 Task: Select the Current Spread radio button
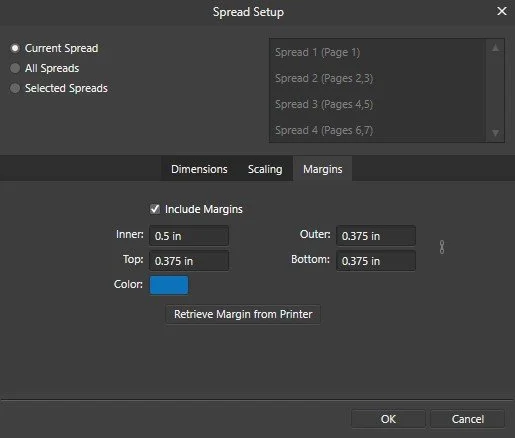point(15,48)
